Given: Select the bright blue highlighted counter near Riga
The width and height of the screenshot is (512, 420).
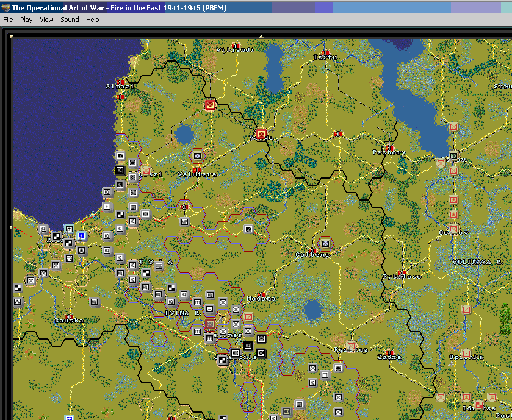Looking at the screenshot, I should click(81, 236).
